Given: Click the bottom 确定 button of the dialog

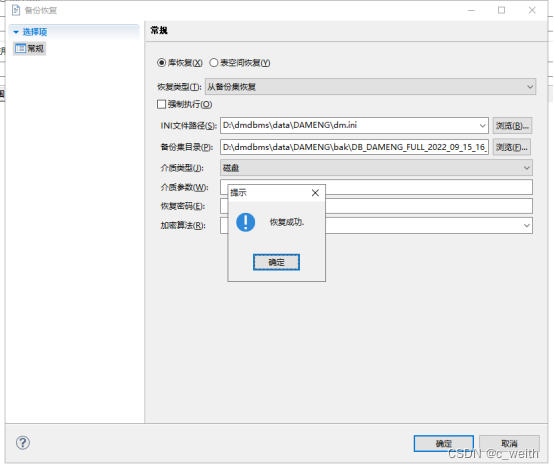Looking at the screenshot, I should [x=444, y=443].
